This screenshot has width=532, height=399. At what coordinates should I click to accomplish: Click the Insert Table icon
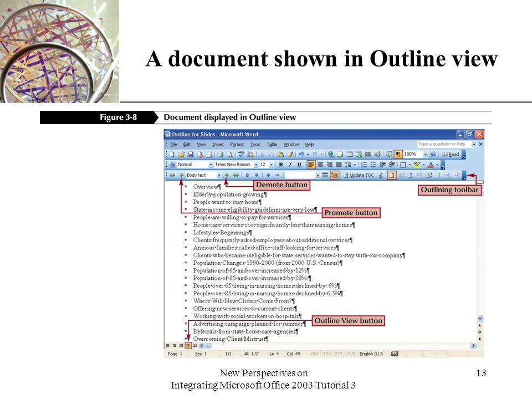[350, 155]
